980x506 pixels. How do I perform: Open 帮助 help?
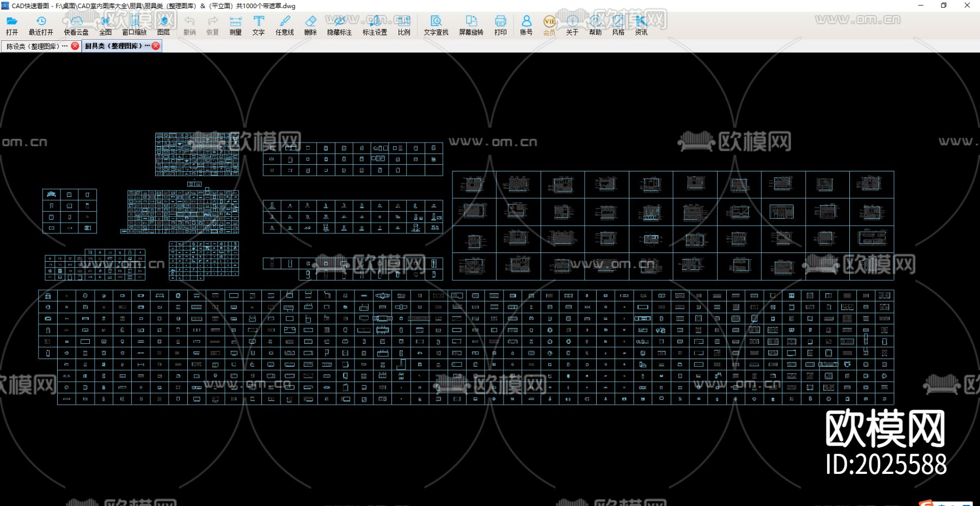click(x=595, y=26)
